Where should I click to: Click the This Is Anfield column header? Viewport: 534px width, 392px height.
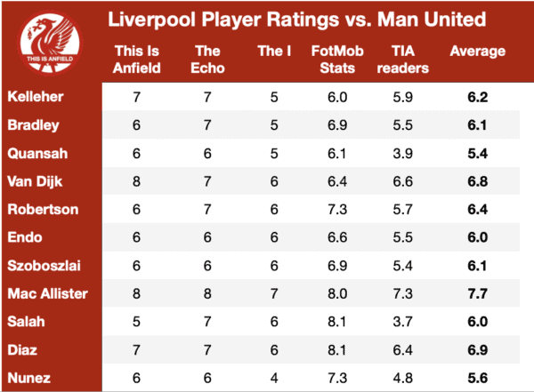[136, 60]
